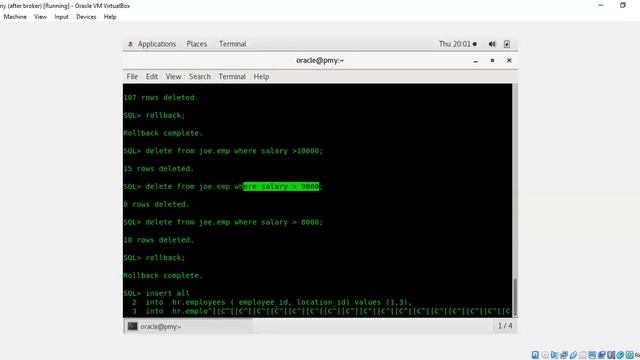Screen dimensions: 640x360
Task: Open VirtualBox Devices menu
Action: point(86,17)
